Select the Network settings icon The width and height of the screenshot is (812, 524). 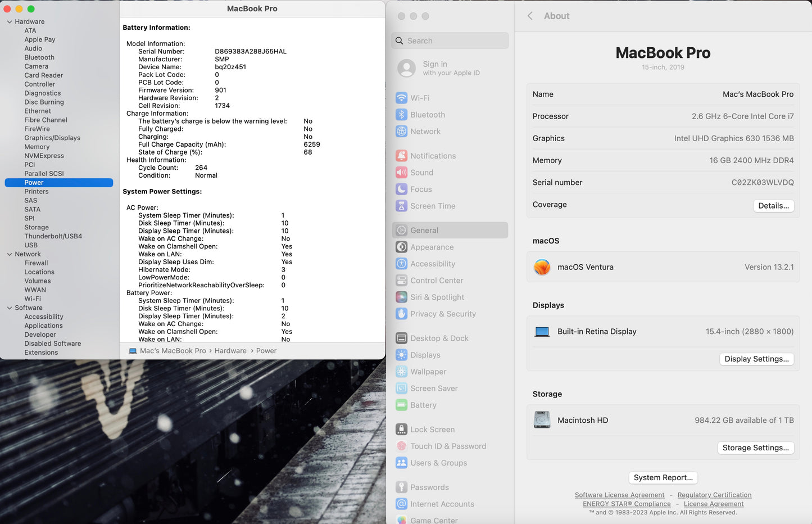[x=425, y=131]
